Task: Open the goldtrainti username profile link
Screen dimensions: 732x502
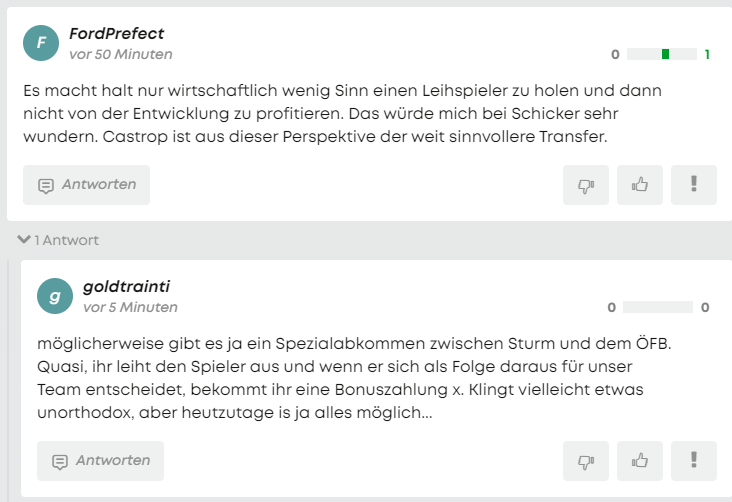Action: pyautogui.click(x=127, y=286)
